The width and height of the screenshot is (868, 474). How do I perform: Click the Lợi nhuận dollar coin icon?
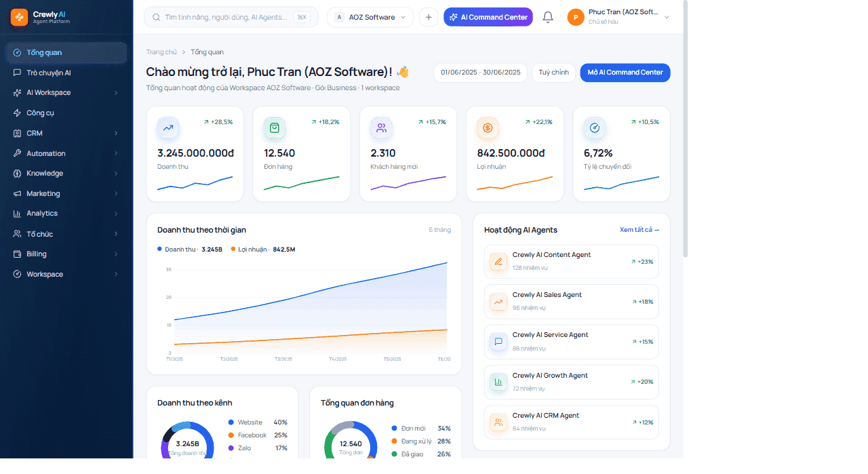(488, 127)
